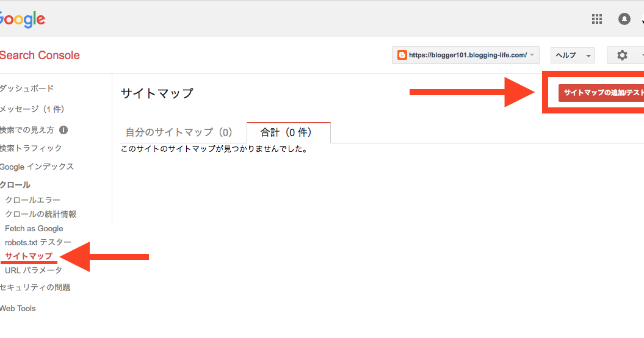Select the 合計 (0 件) tab
644x338 pixels.
[288, 132]
